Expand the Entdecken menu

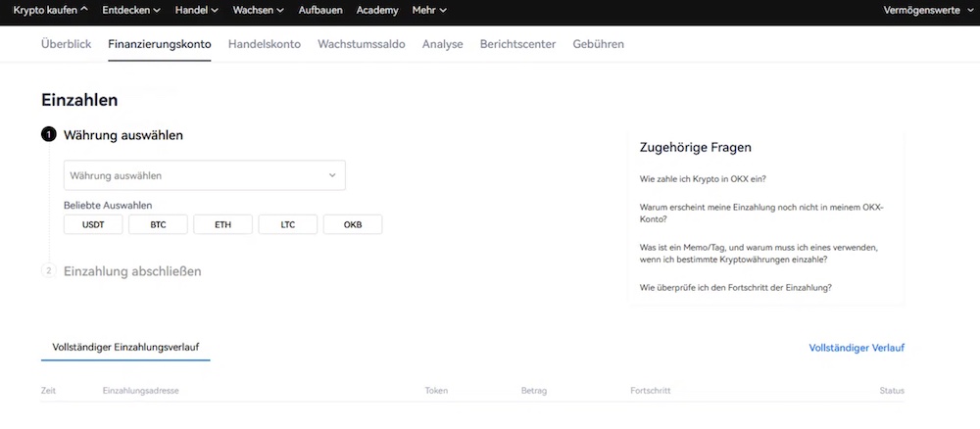(131, 10)
